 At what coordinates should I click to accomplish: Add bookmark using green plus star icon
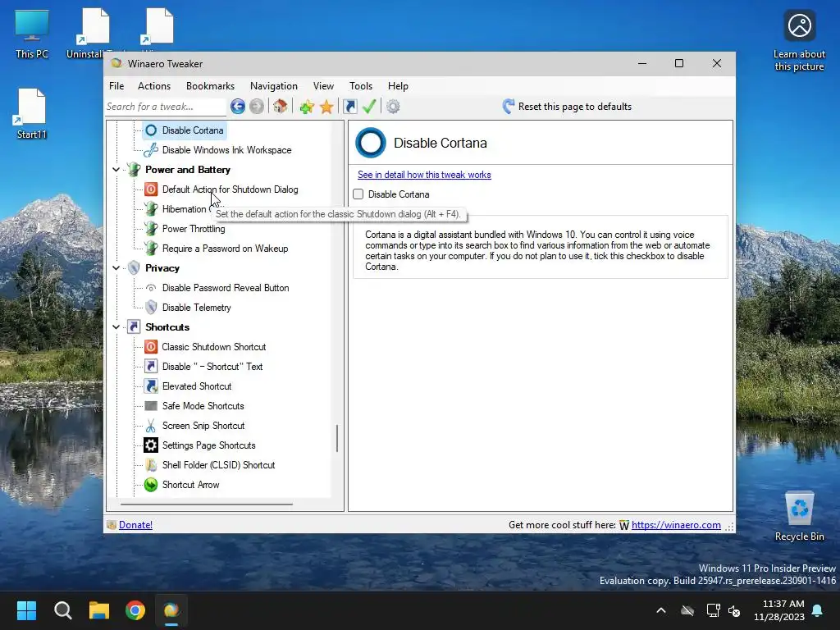307,107
